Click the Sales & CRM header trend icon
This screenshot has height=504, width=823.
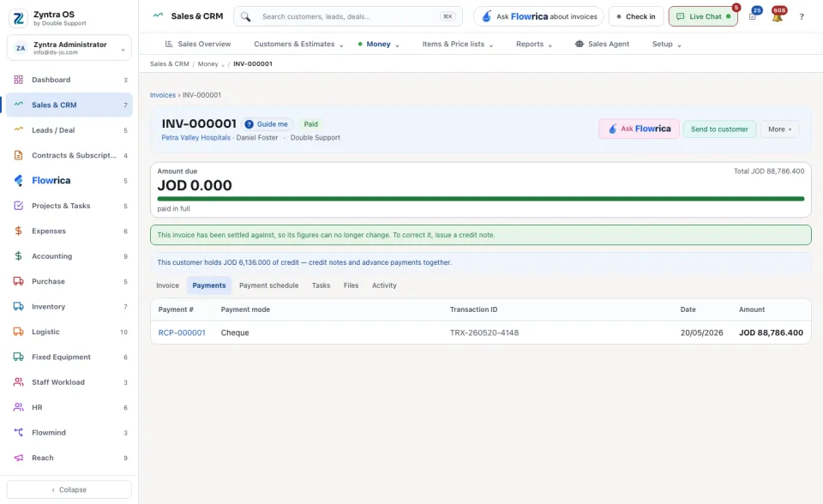point(158,15)
